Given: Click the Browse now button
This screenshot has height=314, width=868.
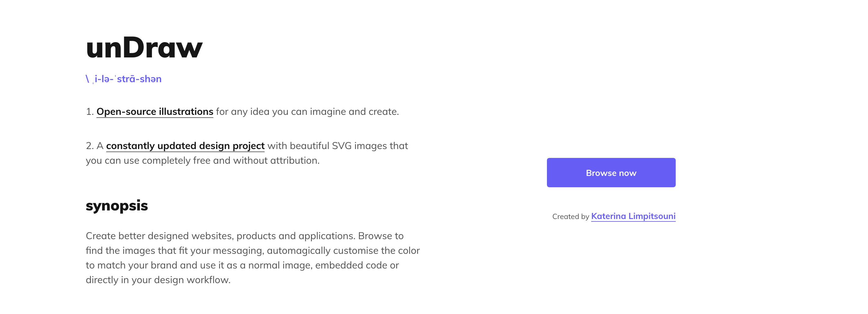Looking at the screenshot, I should (611, 173).
